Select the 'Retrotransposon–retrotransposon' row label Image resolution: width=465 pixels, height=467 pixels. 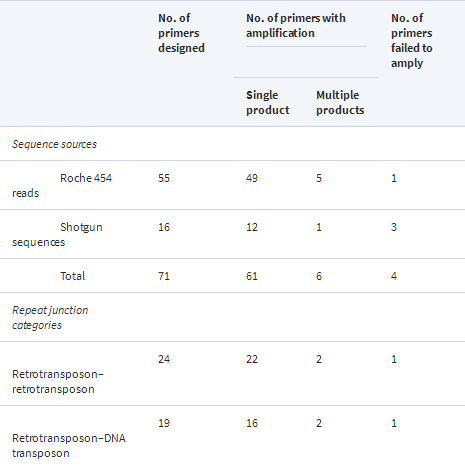tap(58, 381)
